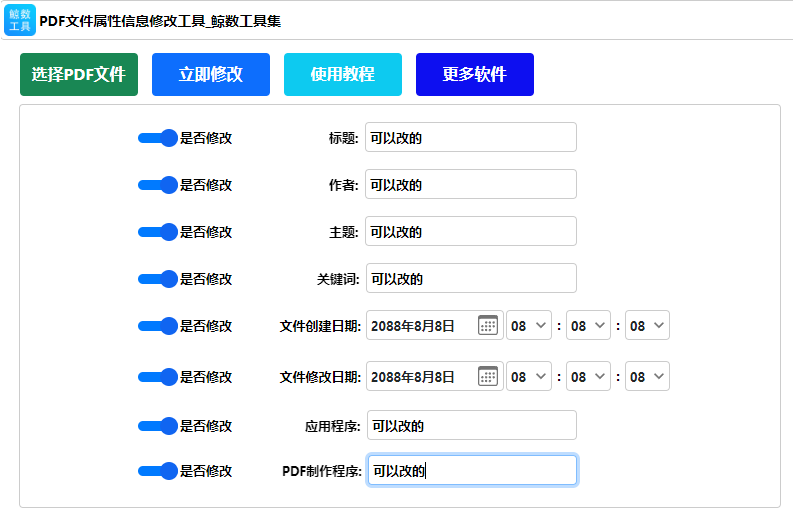Click the 主题: label
This screenshot has height=515, width=800.
click(343, 232)
